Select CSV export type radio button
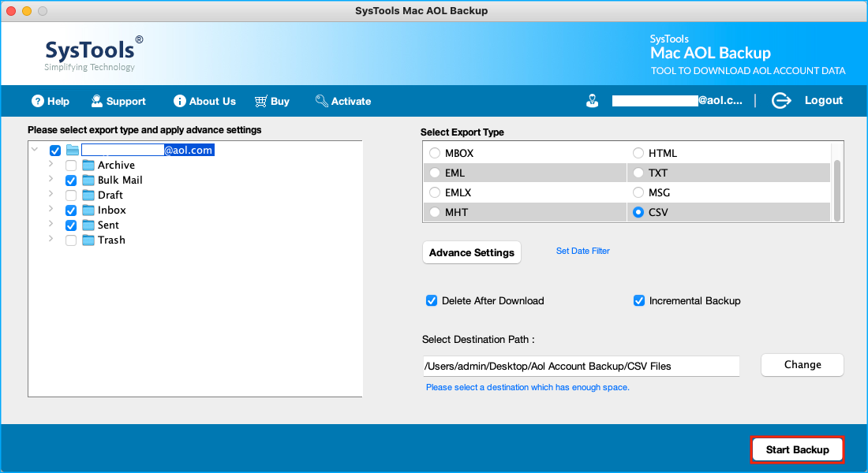The height and width of the screenshot is (473, 868). (638, 212)
